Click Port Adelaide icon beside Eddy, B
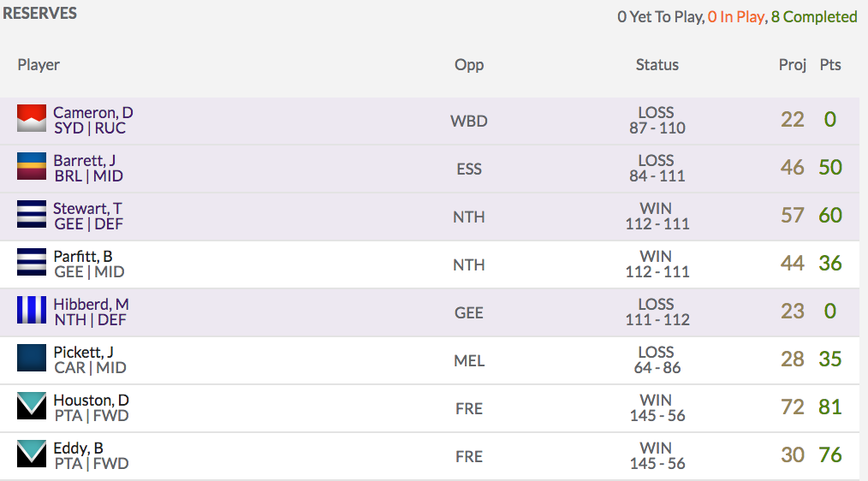 pos(32,454)
